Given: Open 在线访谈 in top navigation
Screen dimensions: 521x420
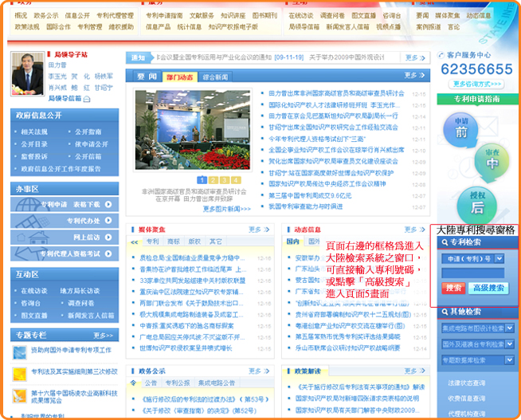Looking at the screenshot, I should pos(300,16).
